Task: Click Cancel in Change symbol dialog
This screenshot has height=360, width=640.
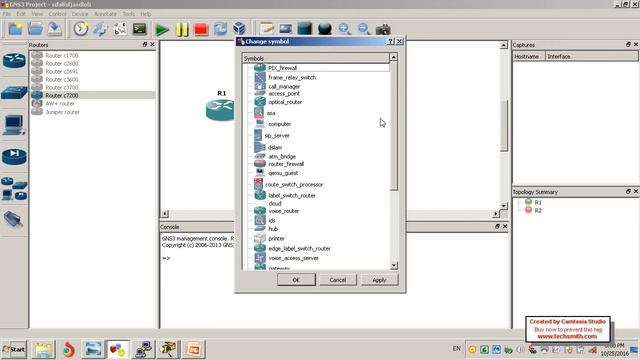Action: tap(338, 280)
